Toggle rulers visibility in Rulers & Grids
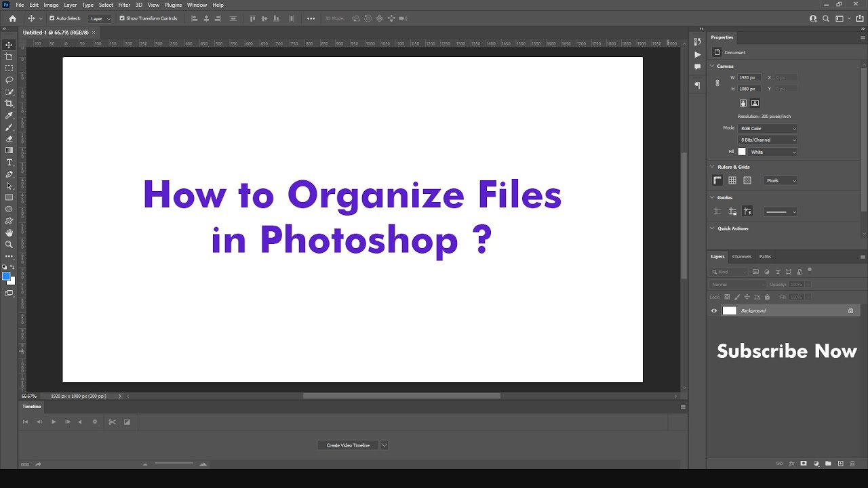The height and width of the screenshot is (488, 868). [x=717, y=180]
